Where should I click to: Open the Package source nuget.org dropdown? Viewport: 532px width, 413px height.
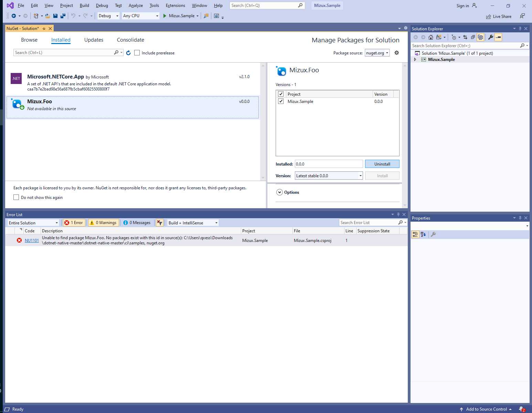point(377,53)
